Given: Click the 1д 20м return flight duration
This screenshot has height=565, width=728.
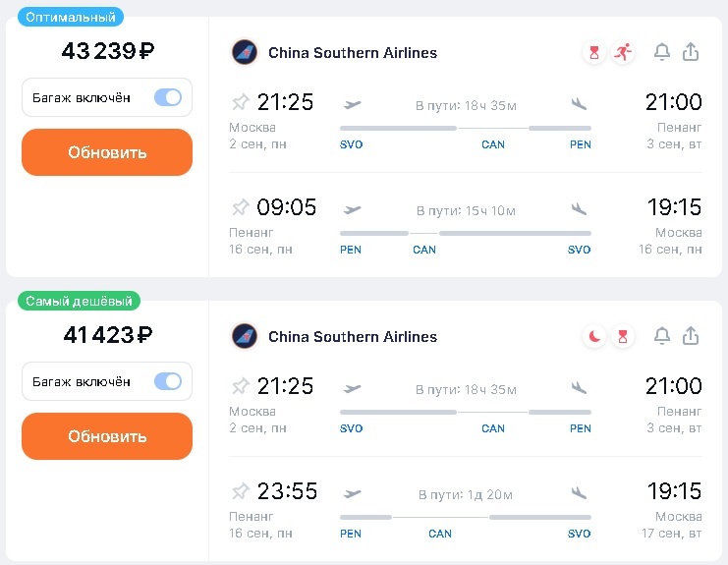Looking at the screenshot, I should 466,494.
